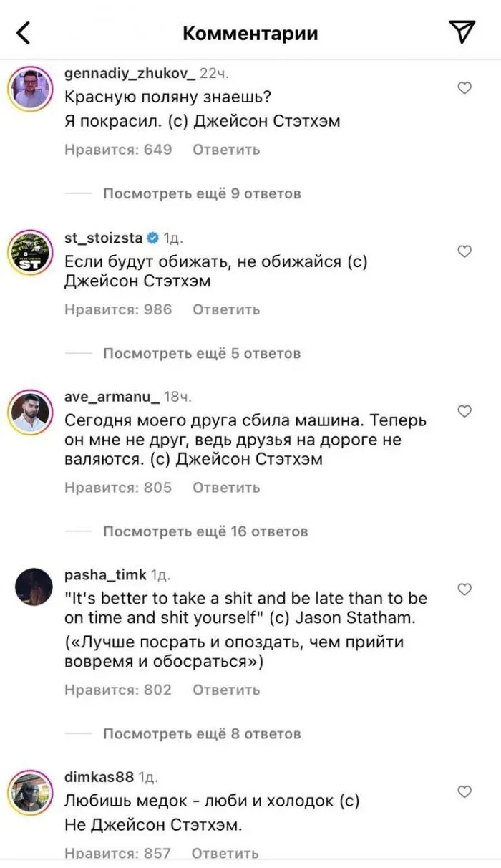
Task: Expand 9 more replies under gennadiy_zhukov_
Action: click(202, 193)
